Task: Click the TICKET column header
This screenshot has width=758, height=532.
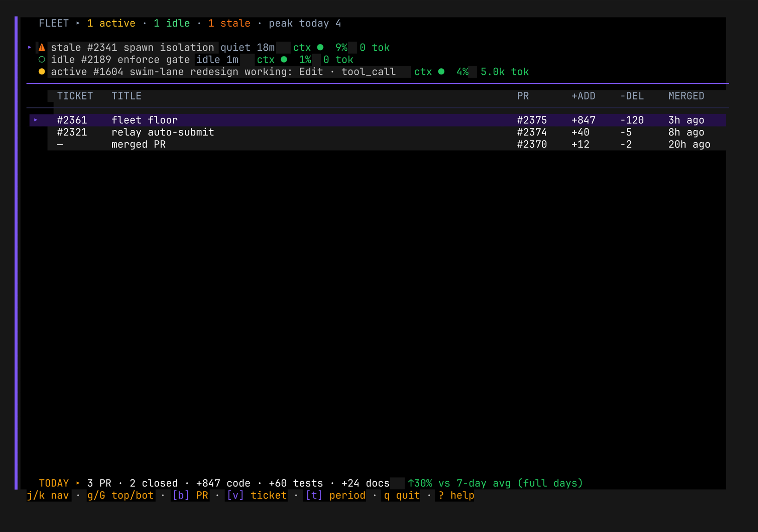Action: 75,96
